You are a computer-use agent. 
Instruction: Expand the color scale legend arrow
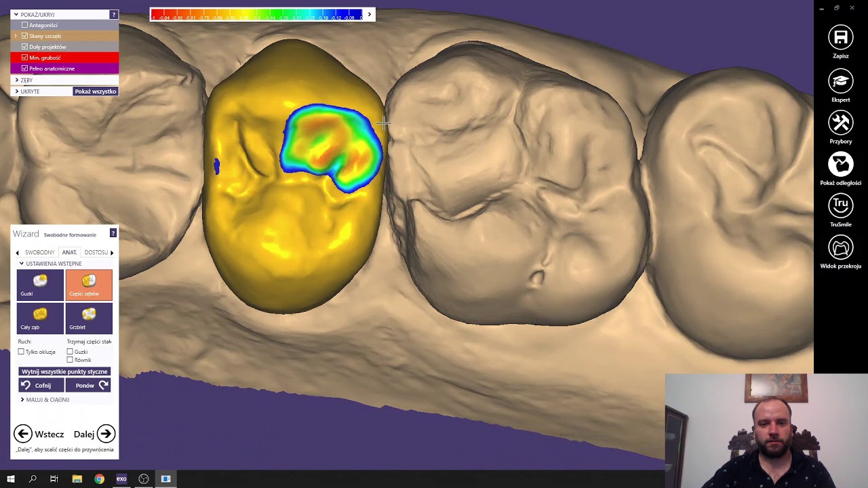click(x=369, y=14)
